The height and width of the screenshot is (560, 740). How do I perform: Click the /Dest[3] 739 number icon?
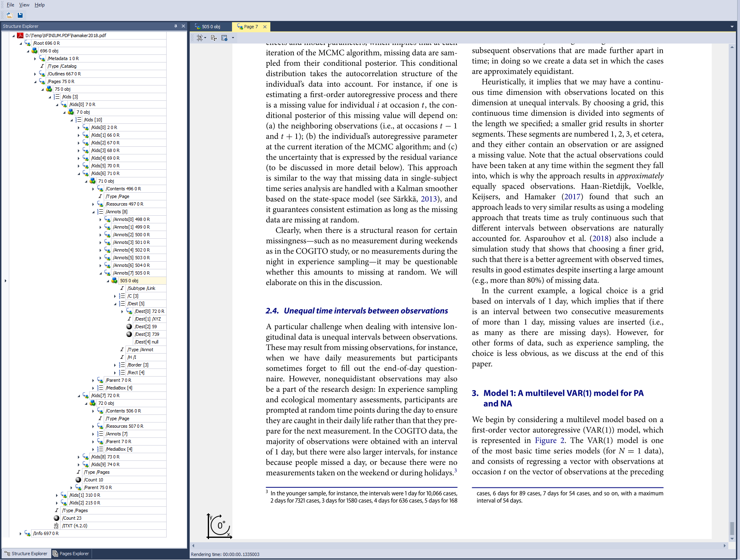(x=129, y=334)
